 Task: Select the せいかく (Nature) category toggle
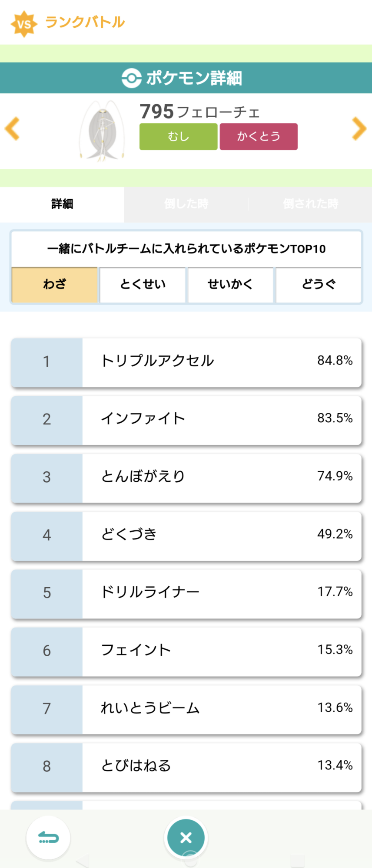click(230, 285)
